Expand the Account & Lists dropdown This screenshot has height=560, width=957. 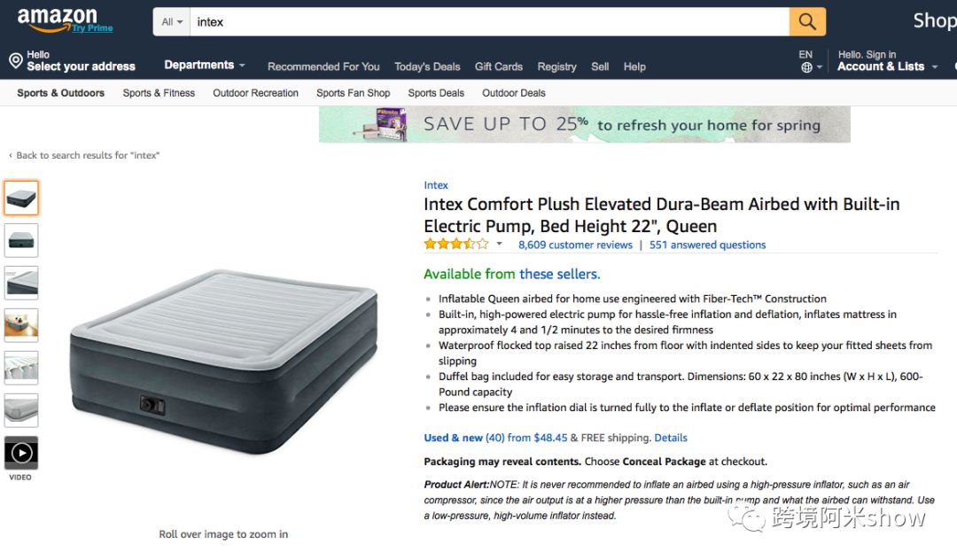pyautogui.click(x=887, y=66)
